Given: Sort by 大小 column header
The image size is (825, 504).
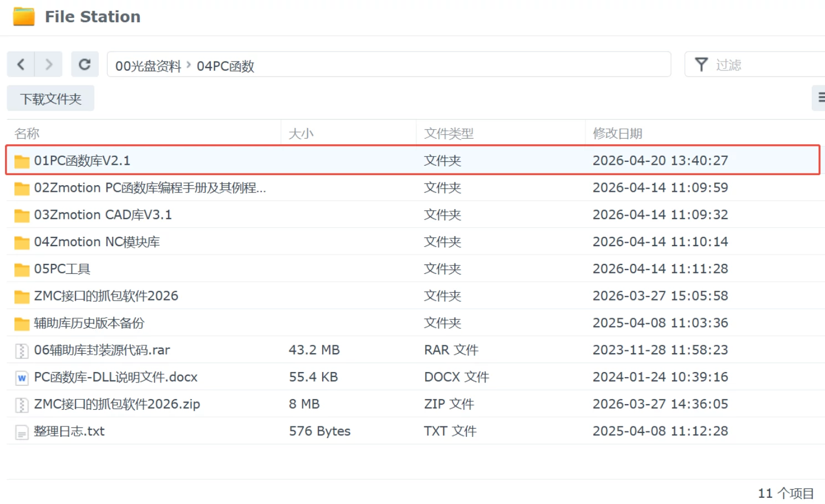Looking at the screenshot, I should pos(301,134).
